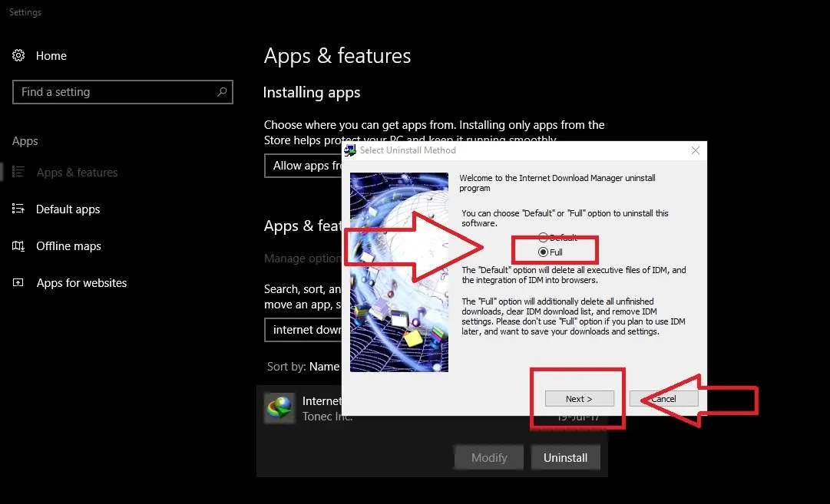Click the Apps for websites sidebar icon
This screenshot has width=830, height=504.
[19, 283]
